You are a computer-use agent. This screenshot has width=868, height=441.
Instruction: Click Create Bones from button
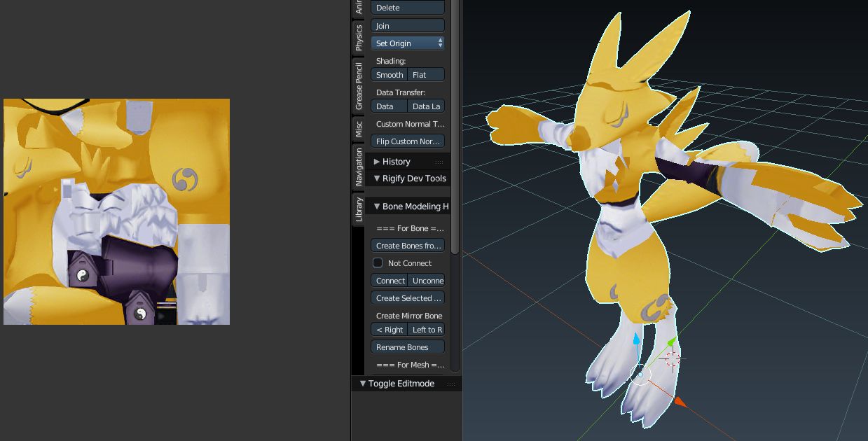point(408,246)
